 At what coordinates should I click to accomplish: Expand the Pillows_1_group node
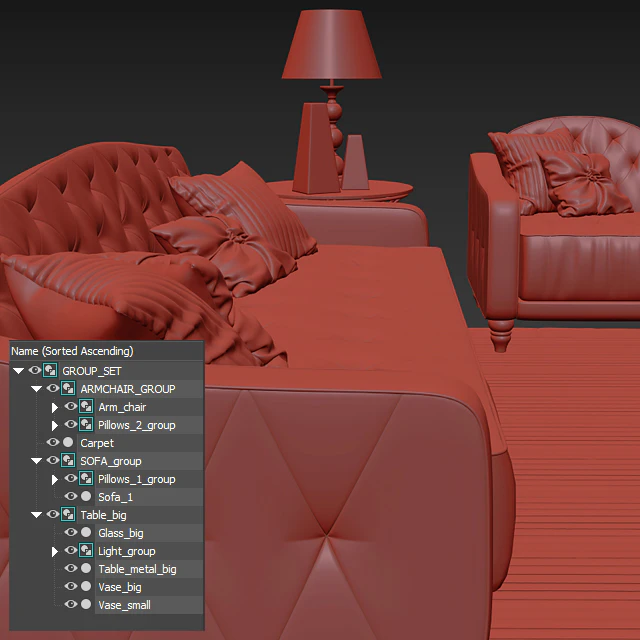[x=55, y=479]
